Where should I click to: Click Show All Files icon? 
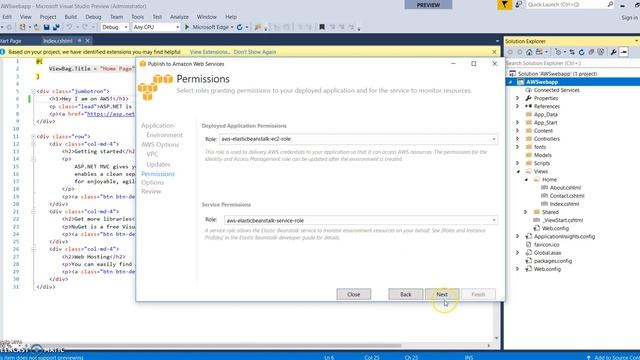(601, 52)
